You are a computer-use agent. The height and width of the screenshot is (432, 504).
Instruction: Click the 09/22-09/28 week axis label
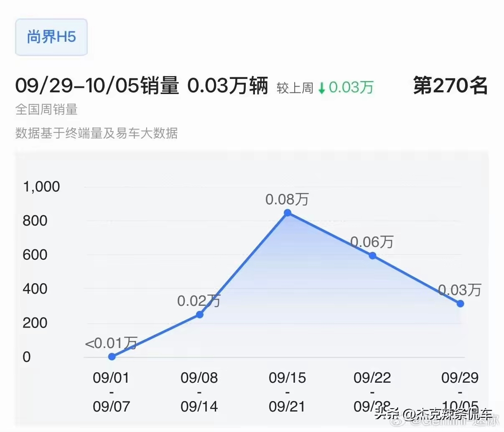tap(372, 392)
